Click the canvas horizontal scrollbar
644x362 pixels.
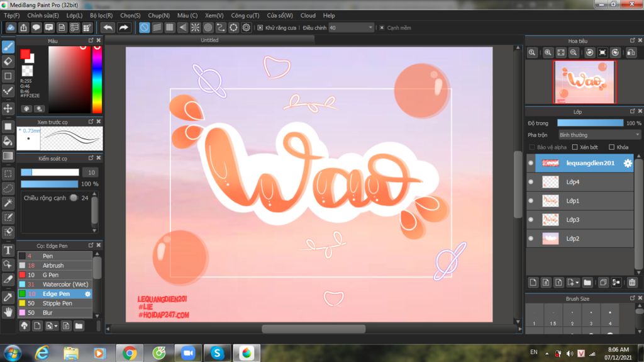tap(313, 329)
